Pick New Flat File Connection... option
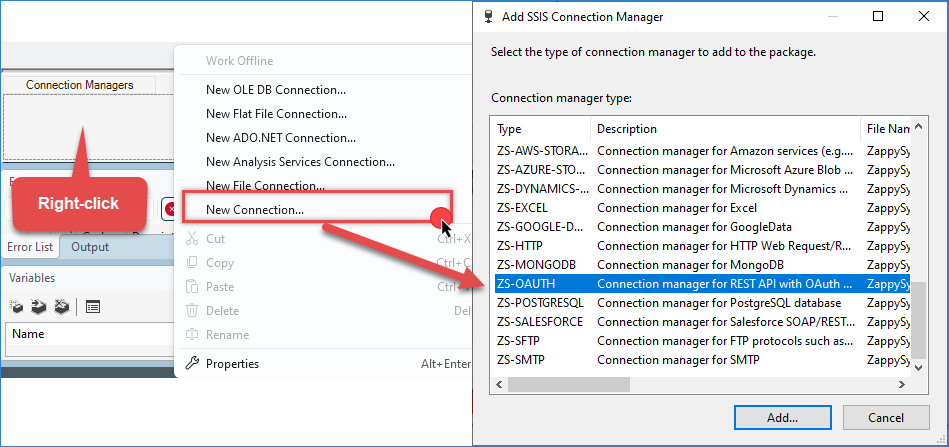The image size is (949, 447). (x=276, y=114)
